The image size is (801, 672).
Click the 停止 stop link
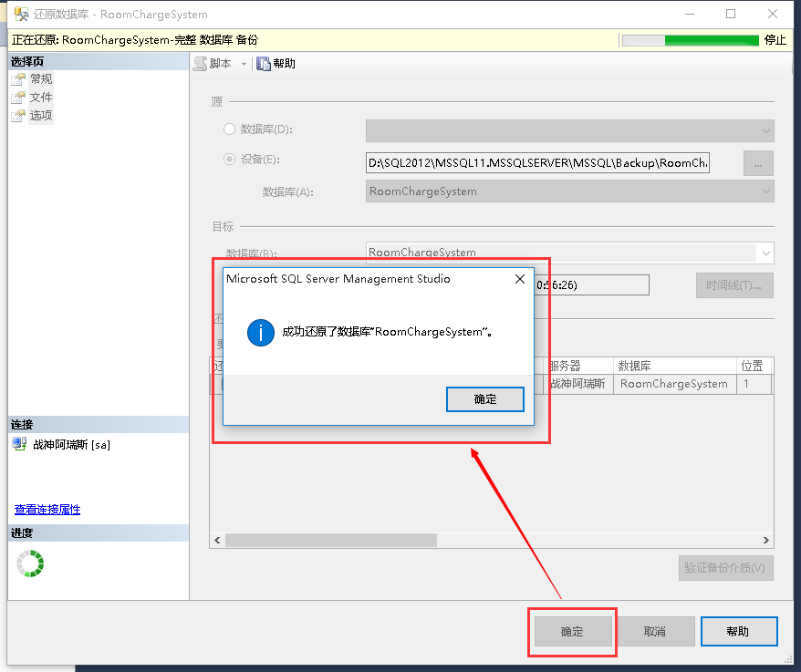775,40
